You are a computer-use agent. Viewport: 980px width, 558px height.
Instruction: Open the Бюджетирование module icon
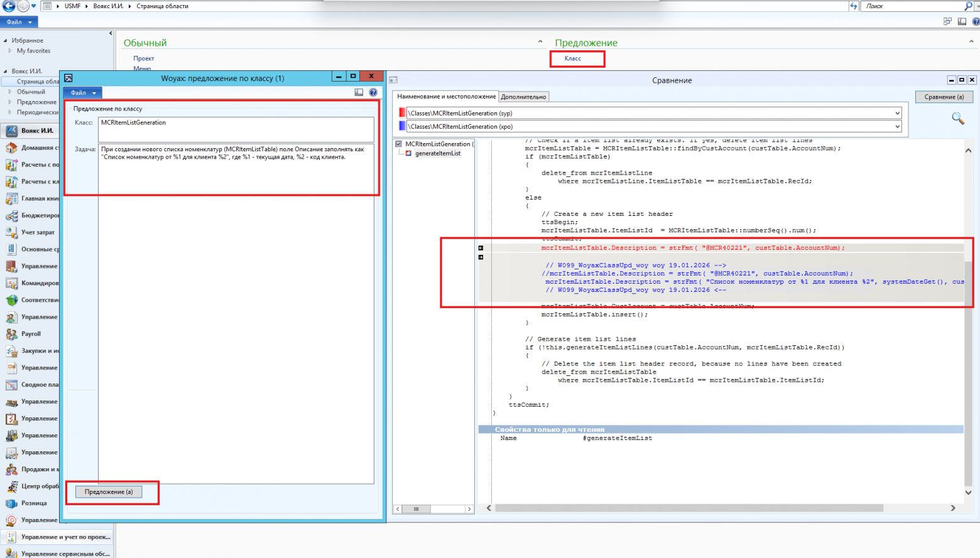(x=11, y=215)
